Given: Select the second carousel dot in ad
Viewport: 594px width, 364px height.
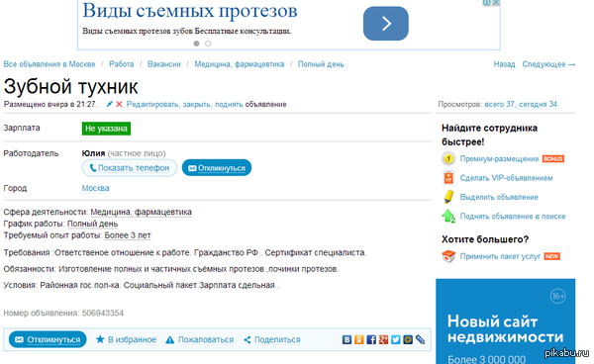Looking at the screenshot, I should tap(208, 44).
